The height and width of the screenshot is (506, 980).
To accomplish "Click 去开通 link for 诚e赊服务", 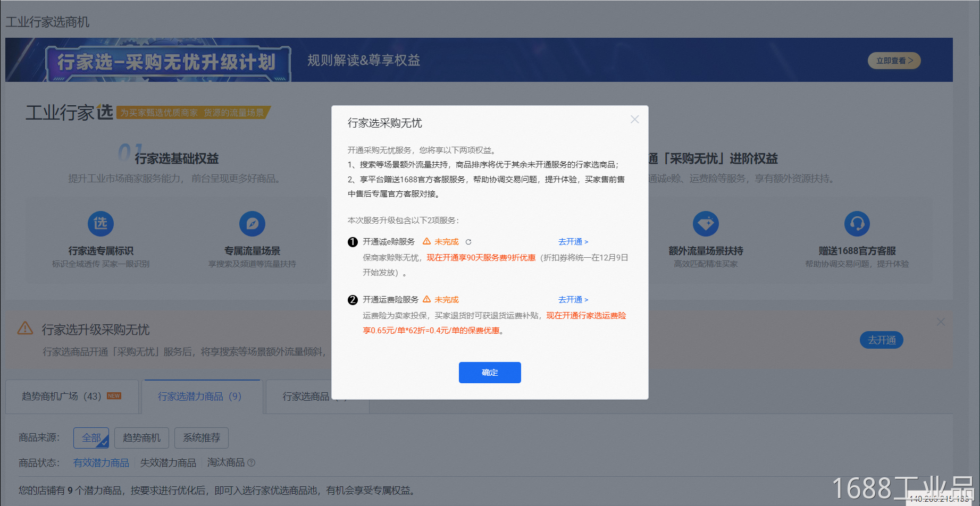I will click(x=573, y=242).
